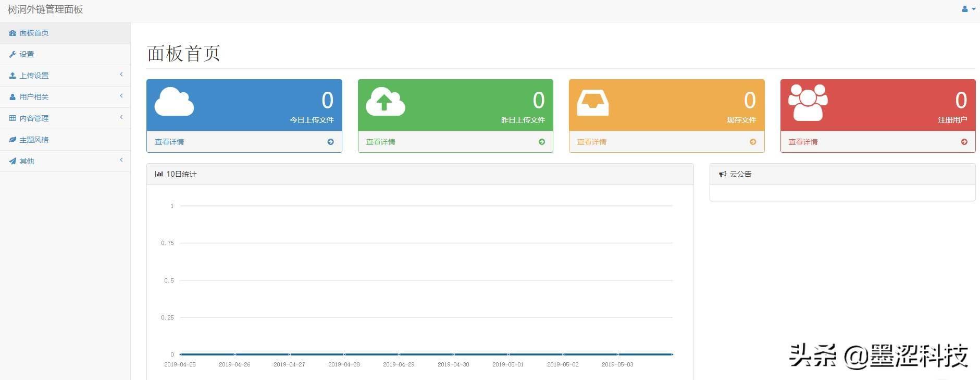The image size is (980, 380).
Task: Open 查看详情 under 昨日上传文件
Action: [x=380, y=142]
